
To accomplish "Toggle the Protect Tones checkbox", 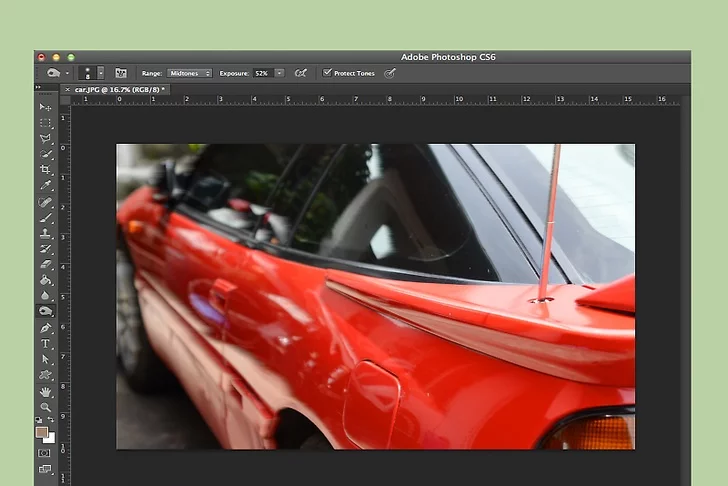I will (x=327, y=73).
